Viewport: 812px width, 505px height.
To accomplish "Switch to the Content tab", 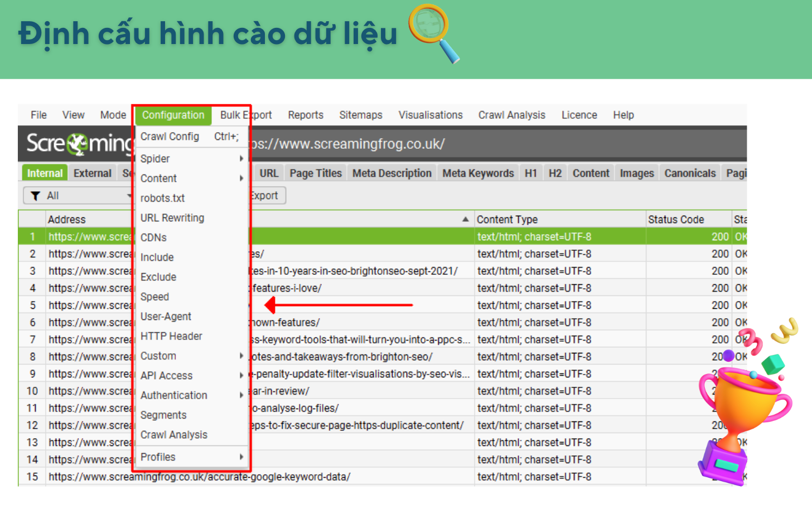I will (x=591, y=173).
